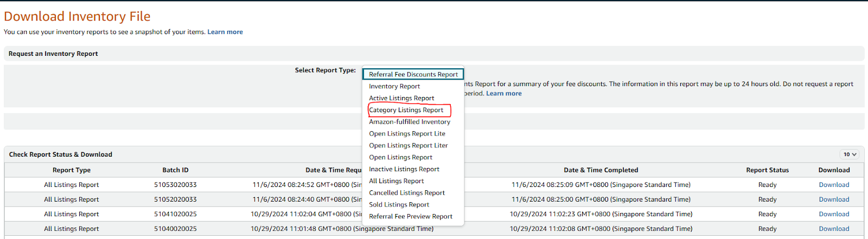Click Check Report Status & Download header

pos(61,154)
